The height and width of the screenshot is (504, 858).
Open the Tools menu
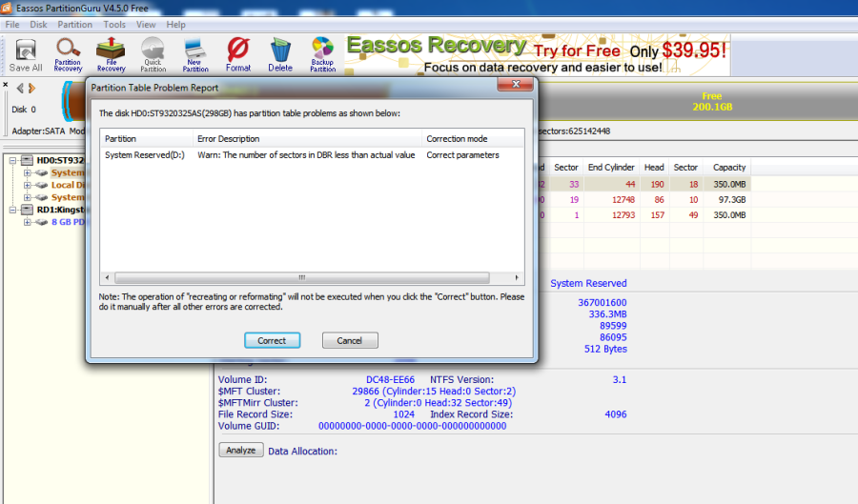[x=114, y=25]
